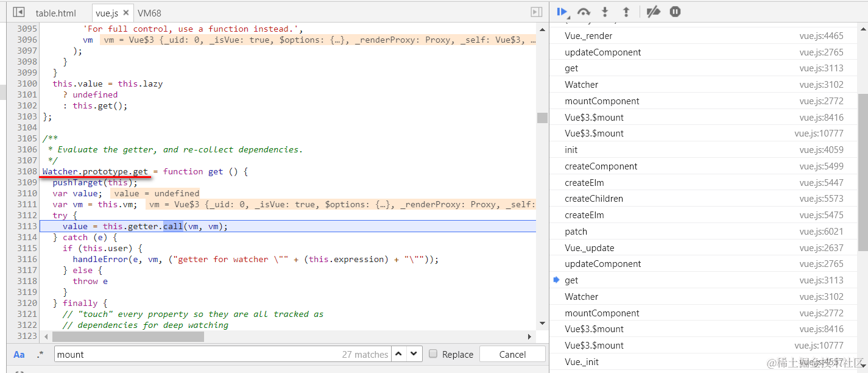Image resolution: width=868 pixels, height=373 pixels.
Task: Toggle case-sensitive search (Aa)
Action: point(19,354)
